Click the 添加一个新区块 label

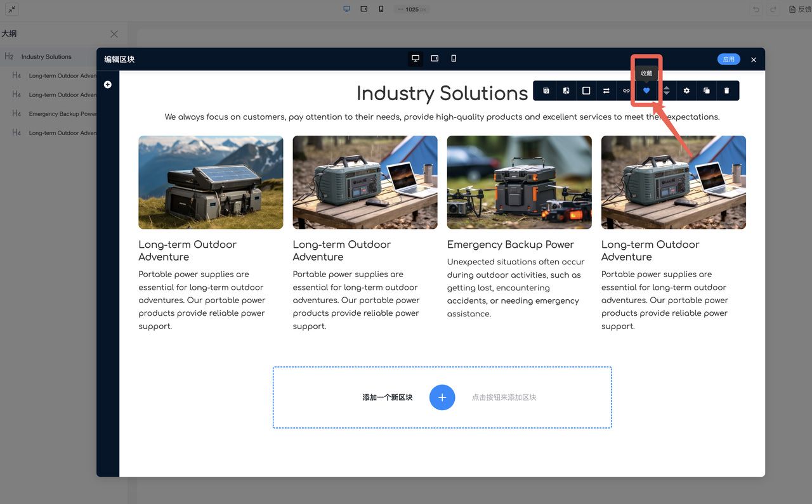pyautogui.click(x=388, y=397)
